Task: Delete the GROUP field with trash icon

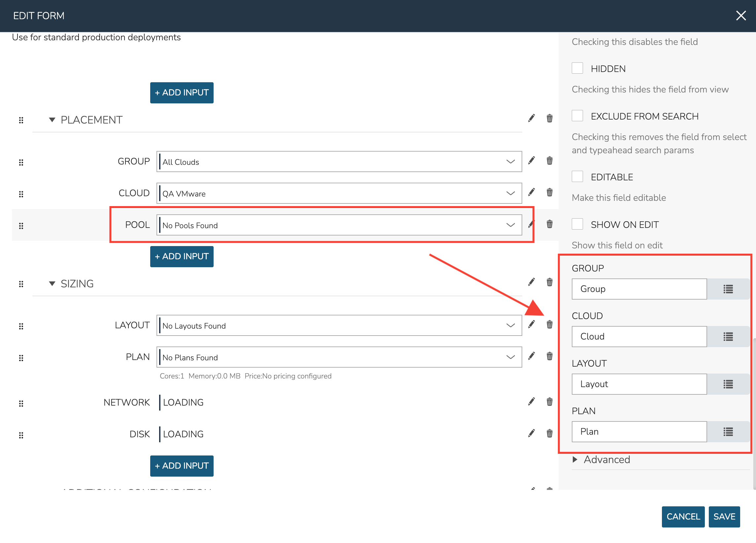Action: pos(549,161)
